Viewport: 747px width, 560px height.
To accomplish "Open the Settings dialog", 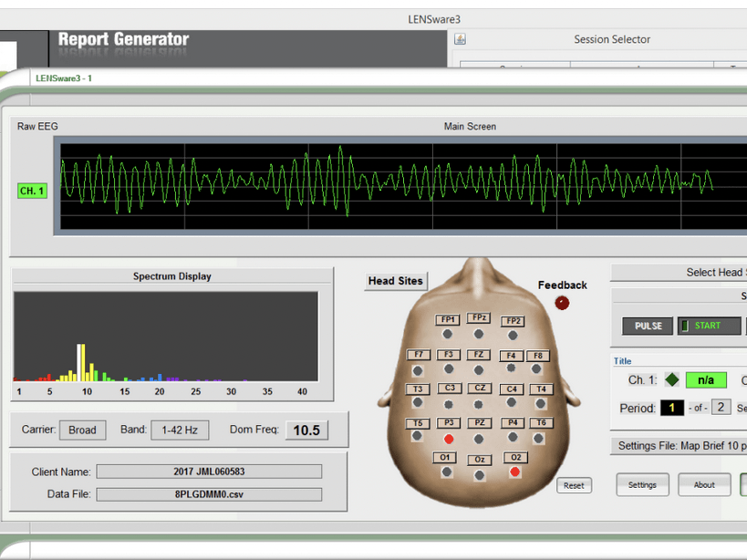I will pos(642,484).
